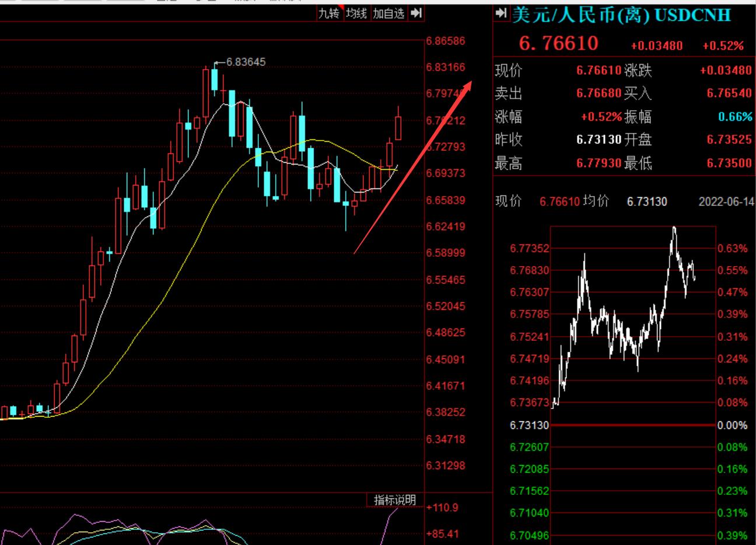Click the 昨收 value 6.73130
This screenshot has width=756, height=545.
(599, 140)
